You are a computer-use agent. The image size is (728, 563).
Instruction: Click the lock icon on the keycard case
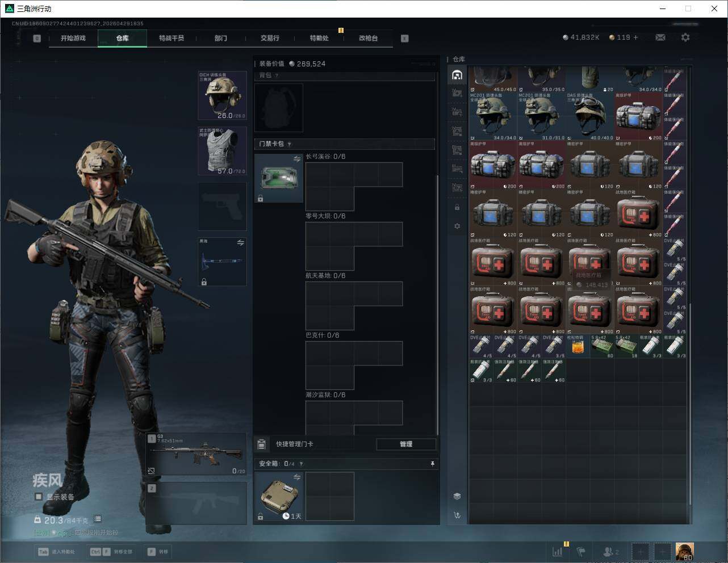[x=260, y=199]
